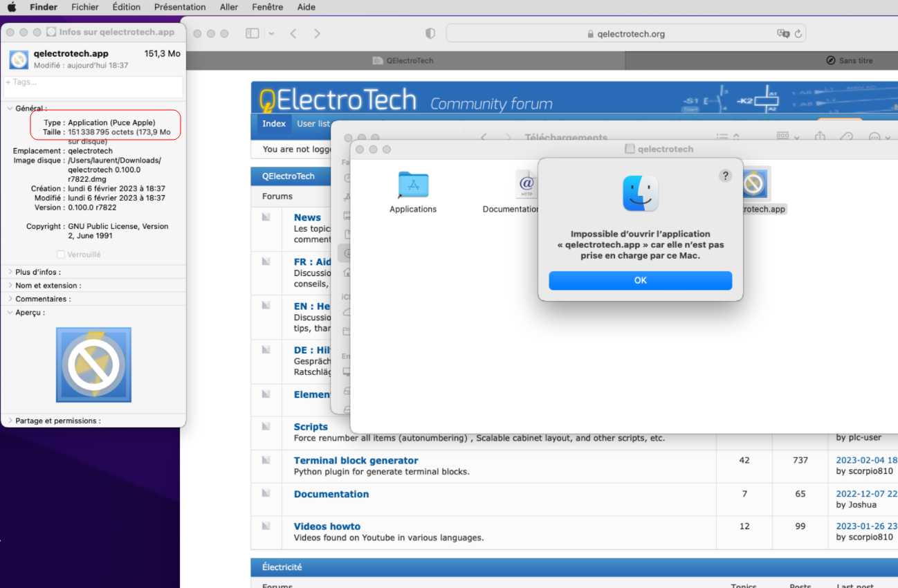Open the grouping dropdown in Téléchargements toolbar

pos(788,137)
